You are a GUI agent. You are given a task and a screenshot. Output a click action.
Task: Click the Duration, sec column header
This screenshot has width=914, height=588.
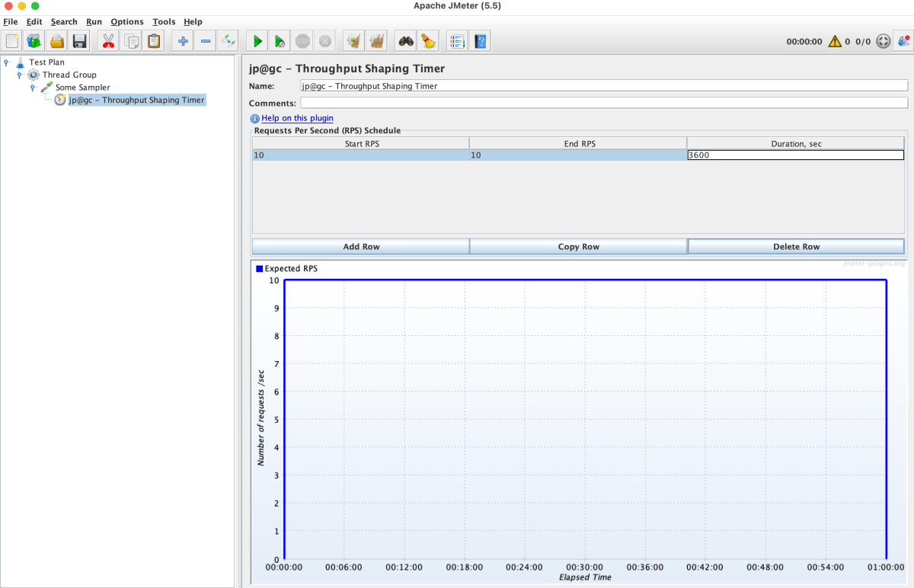(796, 143)
